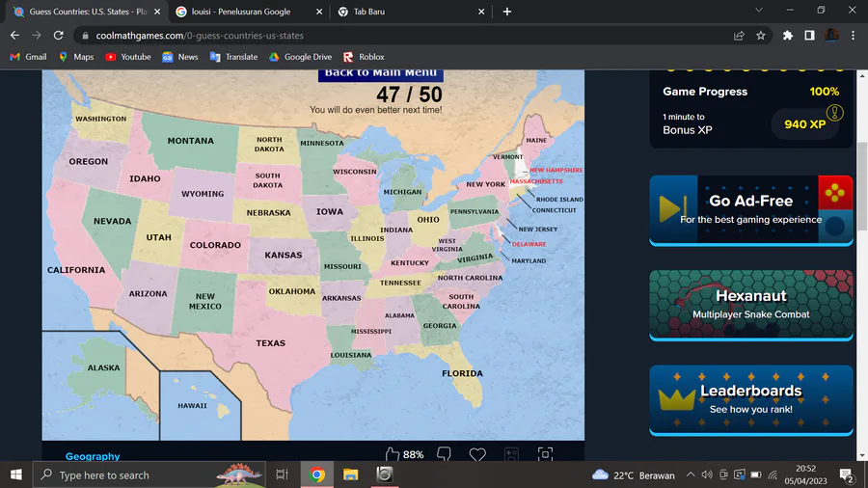Click the page vertical scrollbar thumb
This screenshot has height=488, width=868.
click(862, 186)
